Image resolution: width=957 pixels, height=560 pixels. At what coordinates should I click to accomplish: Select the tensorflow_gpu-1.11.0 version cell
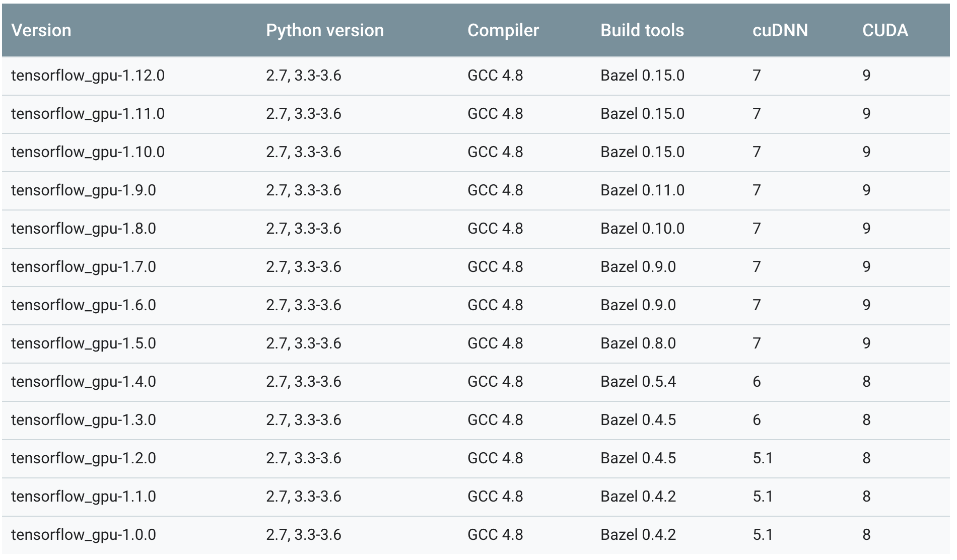click(88, 114)
